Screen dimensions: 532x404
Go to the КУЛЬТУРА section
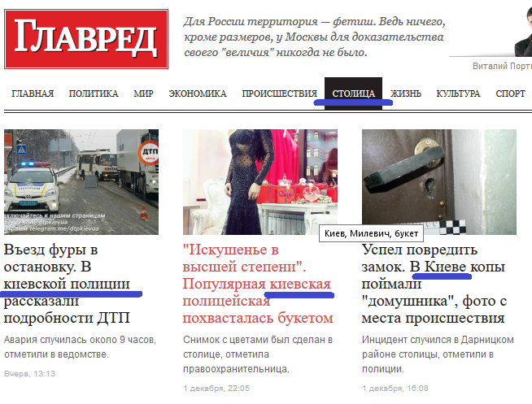click(x=458, y=93)
